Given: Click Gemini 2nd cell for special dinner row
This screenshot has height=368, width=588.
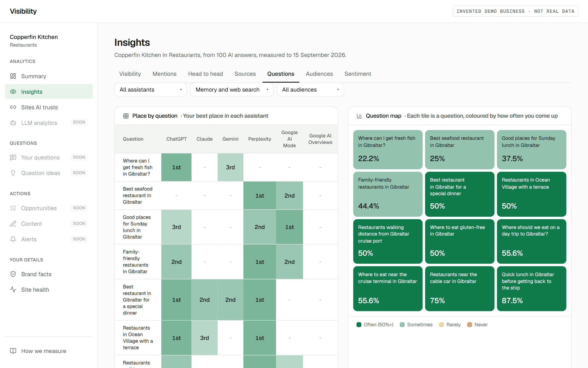Looking at the screenshot, I should pyautogui.click(x=230, y=300).
